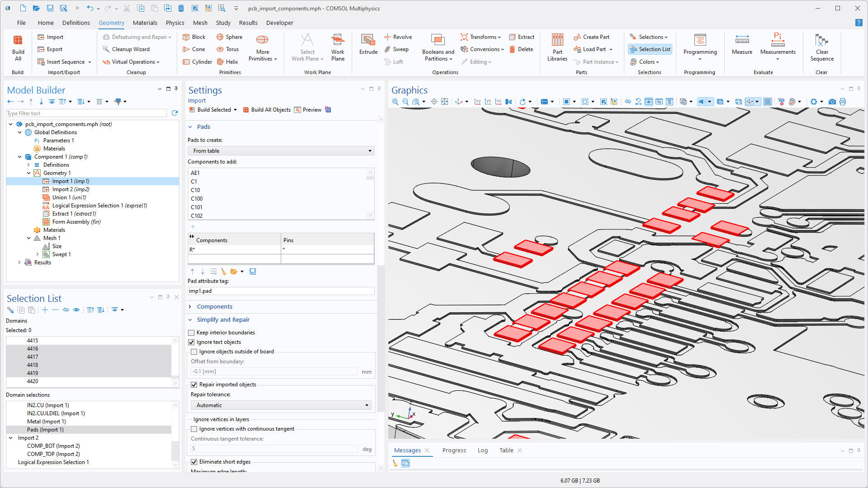Screen dimensions: 868x488
Task: Open the Repair tolerance Automatic dropdown
Action: (281, 405)
